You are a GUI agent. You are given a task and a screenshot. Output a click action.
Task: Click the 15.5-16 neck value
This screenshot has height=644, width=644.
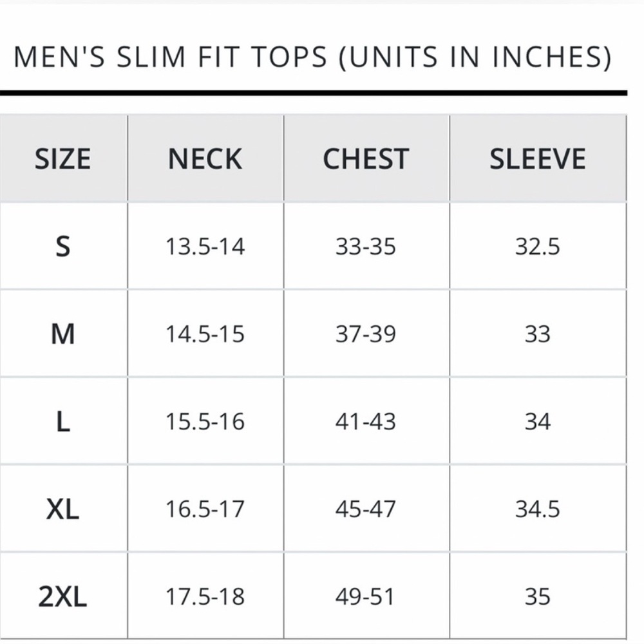point(205,422)
